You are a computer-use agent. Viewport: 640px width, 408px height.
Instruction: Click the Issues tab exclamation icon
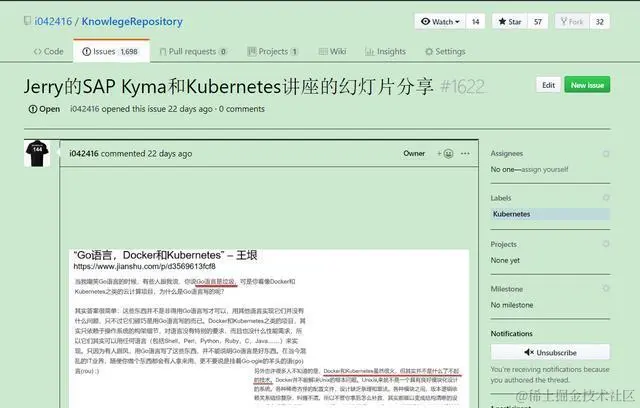[87, 51]
